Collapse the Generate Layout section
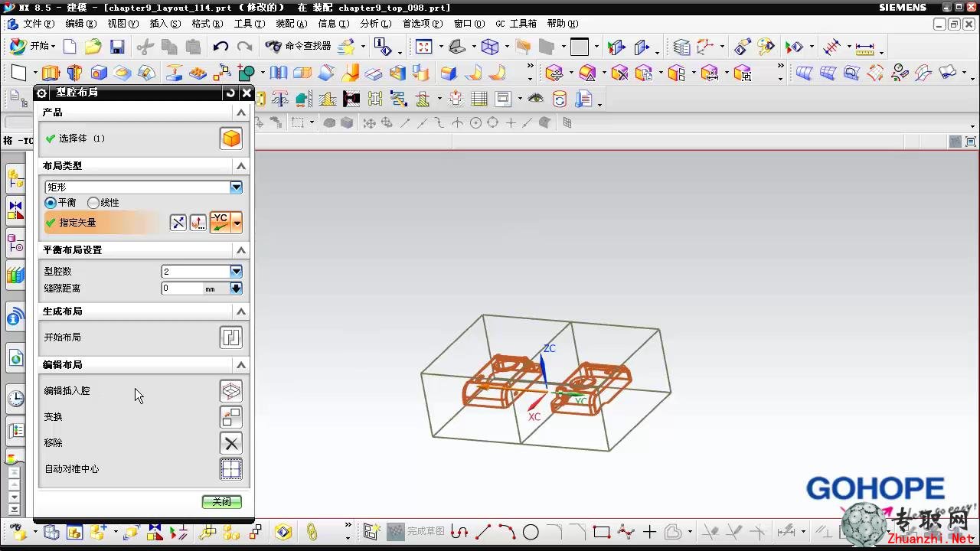The image size is (980, 551). tap(241, 311)
